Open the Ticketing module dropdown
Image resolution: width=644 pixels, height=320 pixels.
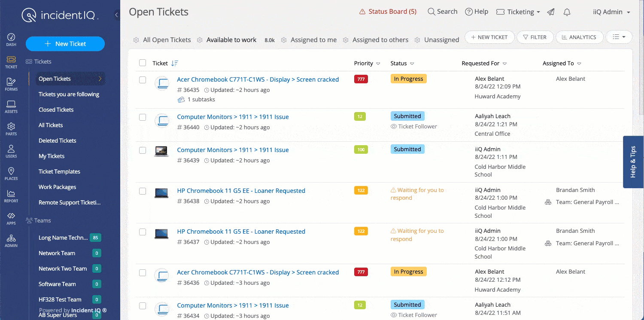(x=518, y=12)
